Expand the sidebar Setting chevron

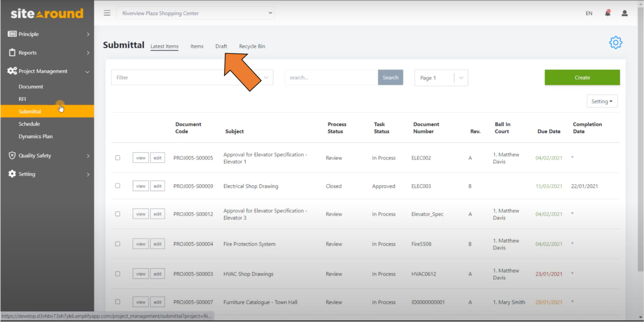tap(88, 175)
